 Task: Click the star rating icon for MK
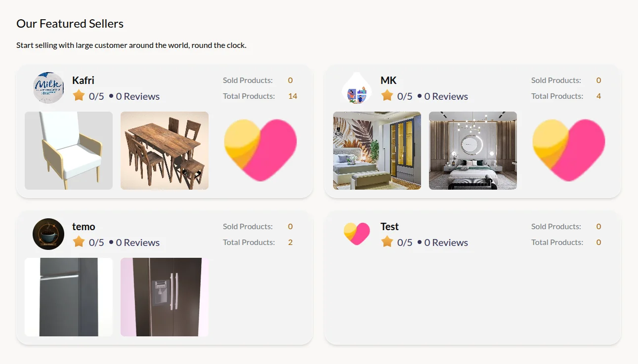[x=387, y=95]
